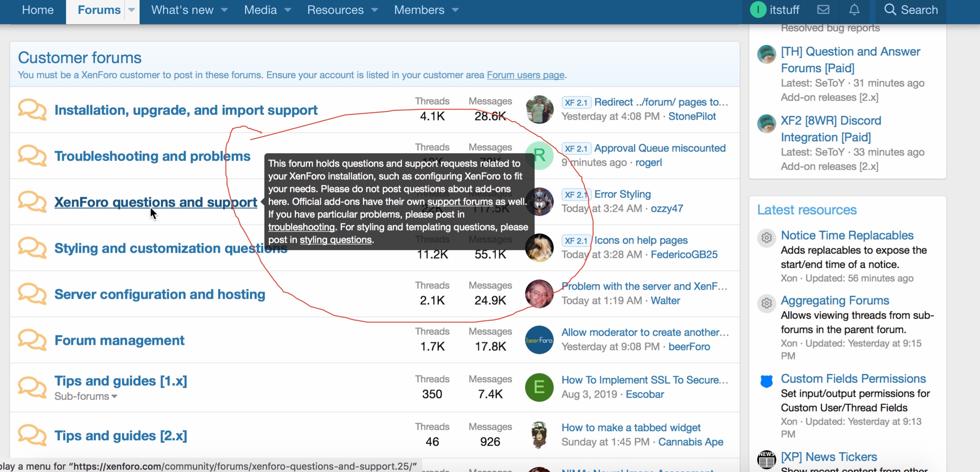The height and width of the screenshot is (472, 980).
Task: Select the Forums tab
Action: [x=99, y=10]
